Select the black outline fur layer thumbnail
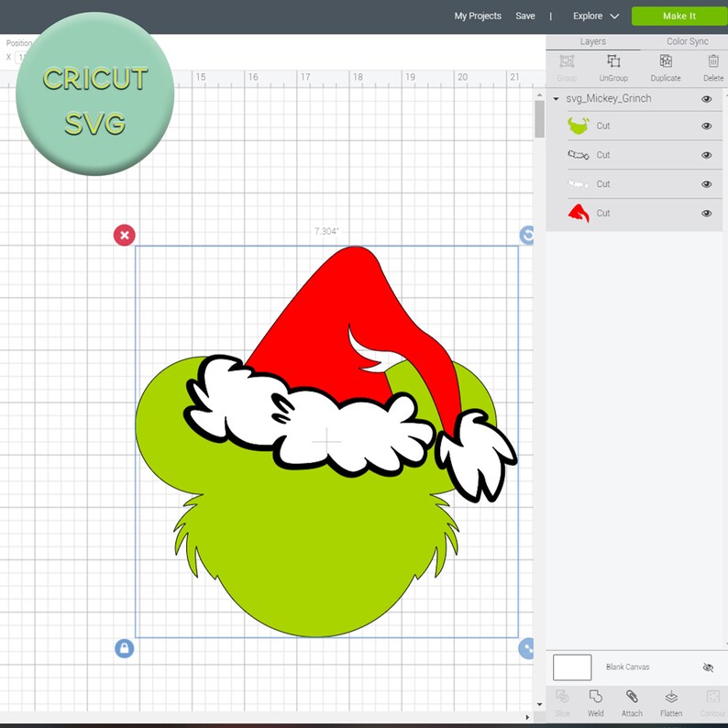 tap(578, 155)
